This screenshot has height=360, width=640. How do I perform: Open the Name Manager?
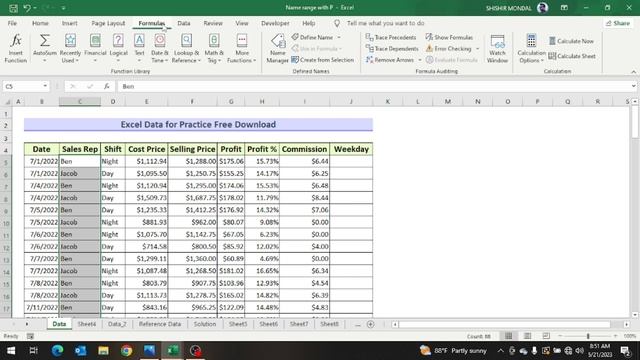click(278, 48)
